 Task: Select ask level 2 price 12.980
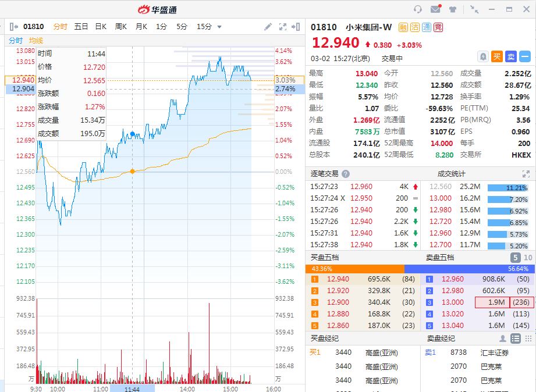point(453,290)
